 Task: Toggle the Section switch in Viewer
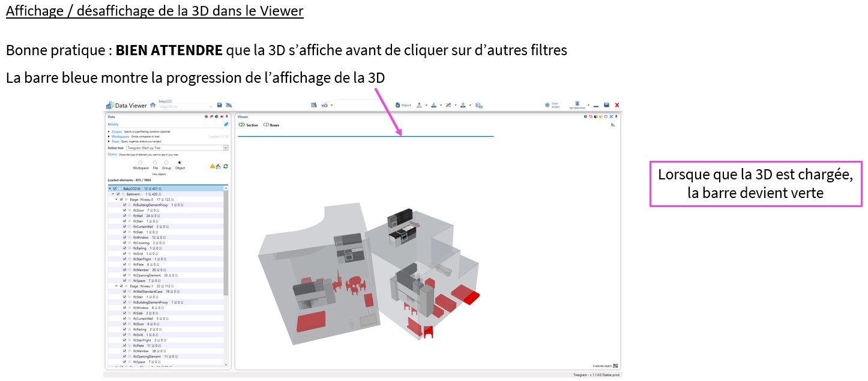pyautogui.click(x=242, y=125)
